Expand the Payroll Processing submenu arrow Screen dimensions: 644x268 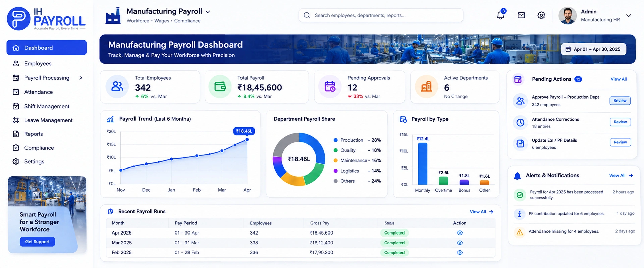pos(81,78)
